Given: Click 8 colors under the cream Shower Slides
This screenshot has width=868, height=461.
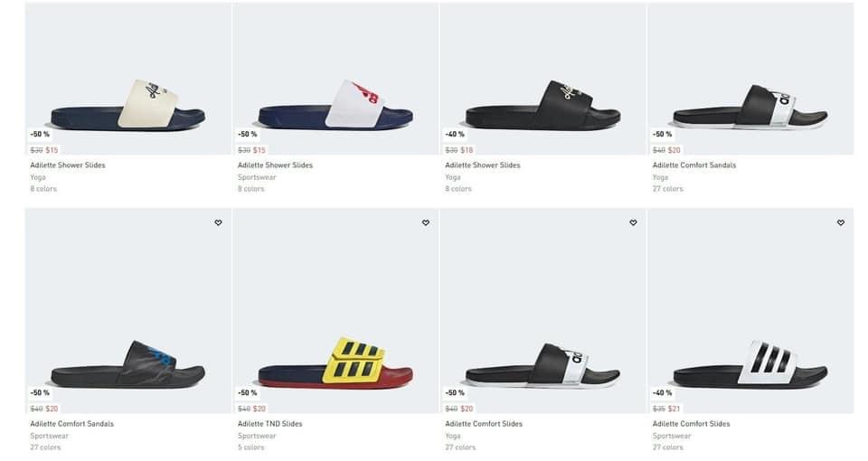Looking at the screenshot, I should (x=43, y=189).
